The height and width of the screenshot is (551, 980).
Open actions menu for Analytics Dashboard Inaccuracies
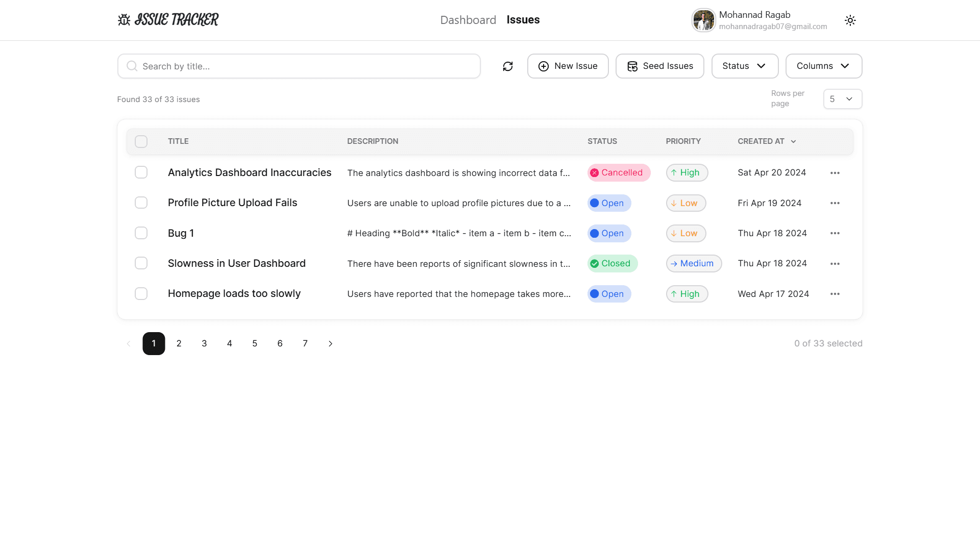point(835,173)
